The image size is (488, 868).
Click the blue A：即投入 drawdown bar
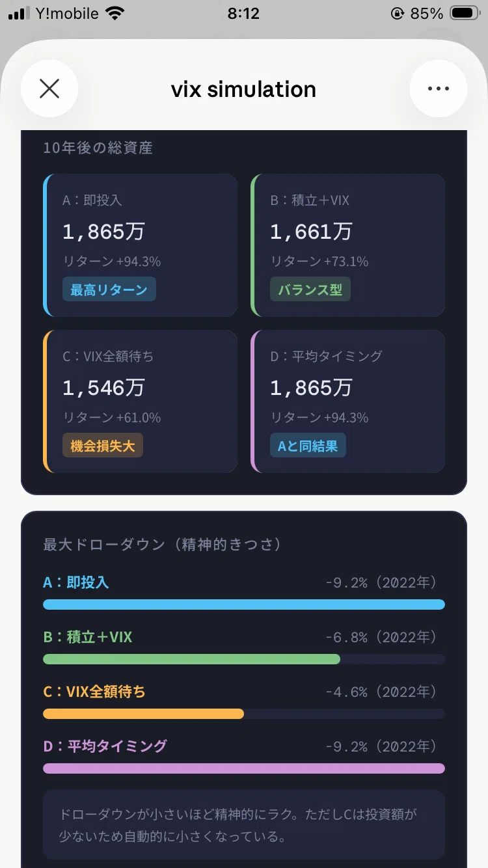coord(244,604)
